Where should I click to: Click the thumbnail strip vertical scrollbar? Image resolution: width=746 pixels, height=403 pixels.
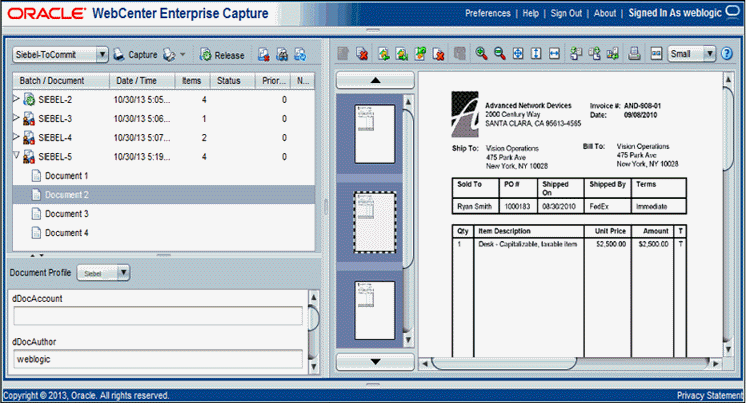coord(408,221)
